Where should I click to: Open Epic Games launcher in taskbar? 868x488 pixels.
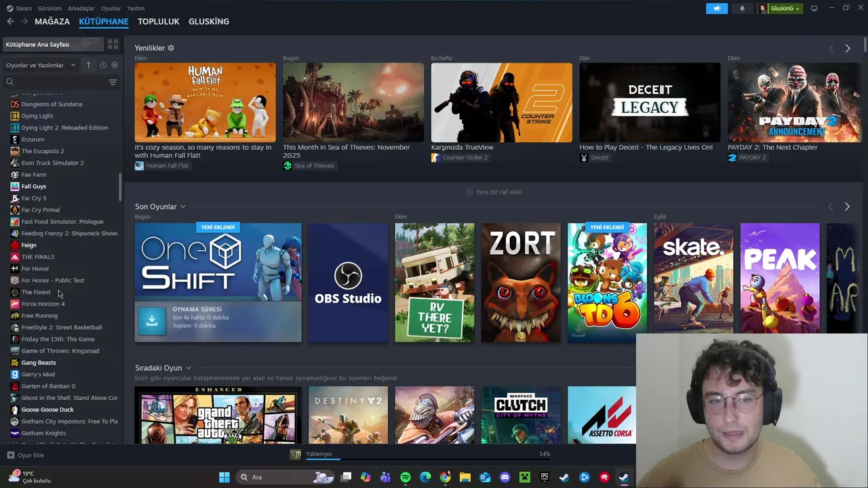coord(545,477)
